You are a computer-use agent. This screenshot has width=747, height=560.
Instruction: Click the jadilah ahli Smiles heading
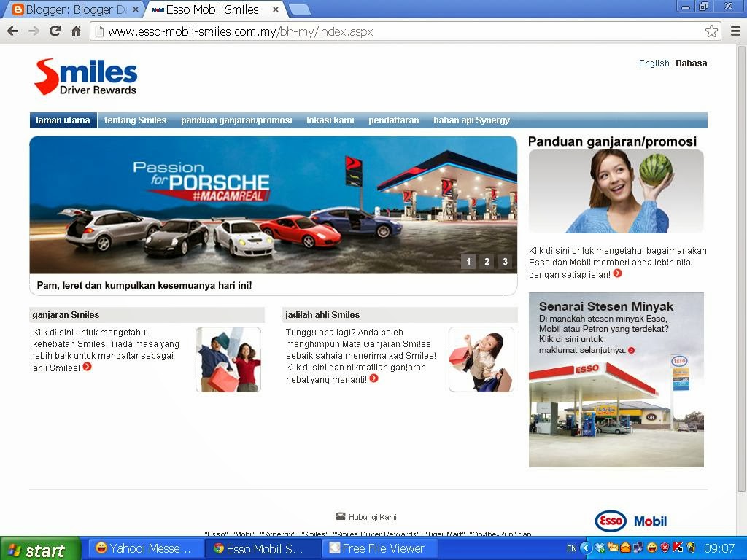pyautogui.click(x=322, y=315)
